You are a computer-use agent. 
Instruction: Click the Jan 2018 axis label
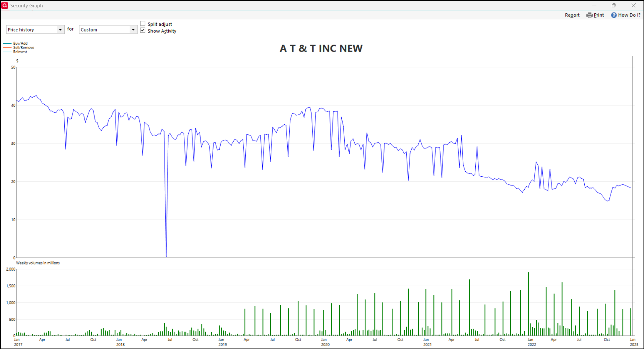tap(120, 342)
